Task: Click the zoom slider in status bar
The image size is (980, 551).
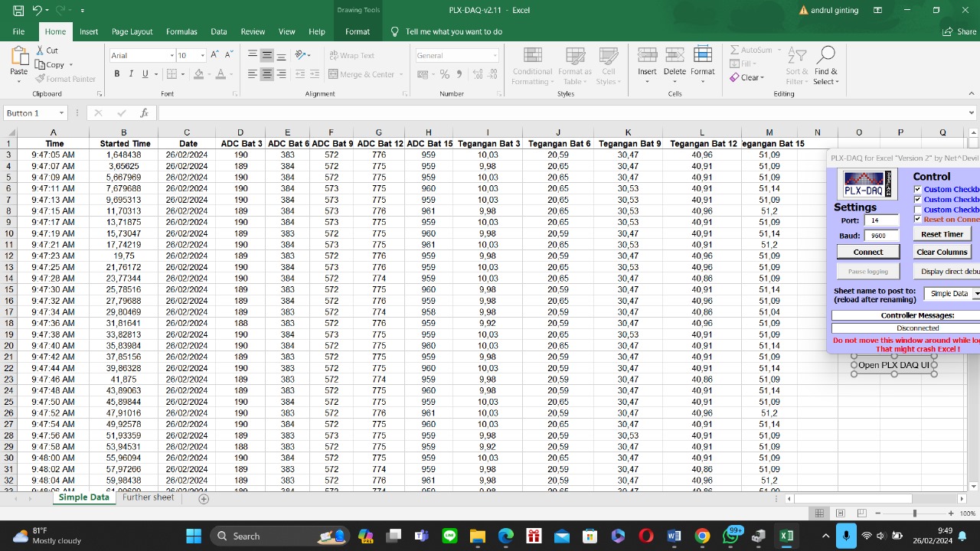Action: point(914,514)
